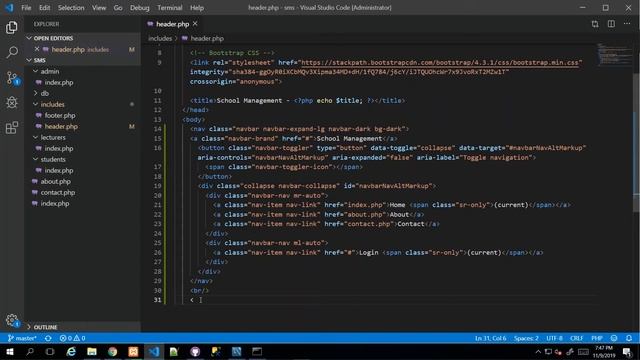Close header.php in Open Editors list

coord(37,49)
